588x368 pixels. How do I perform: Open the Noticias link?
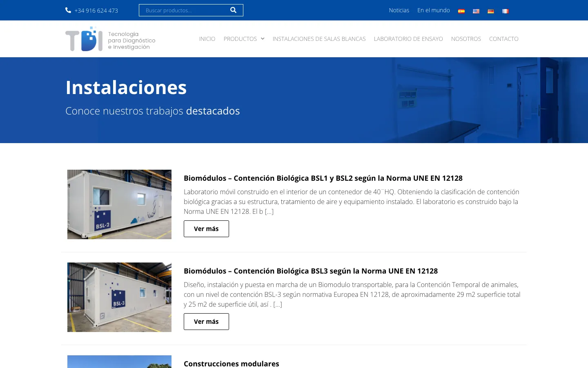(399, 10)
